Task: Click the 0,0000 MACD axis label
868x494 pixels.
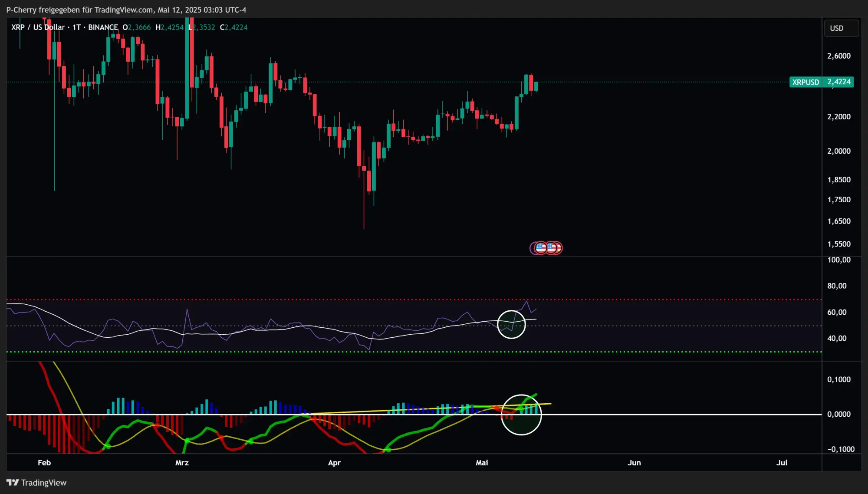Action: (838, 414)
